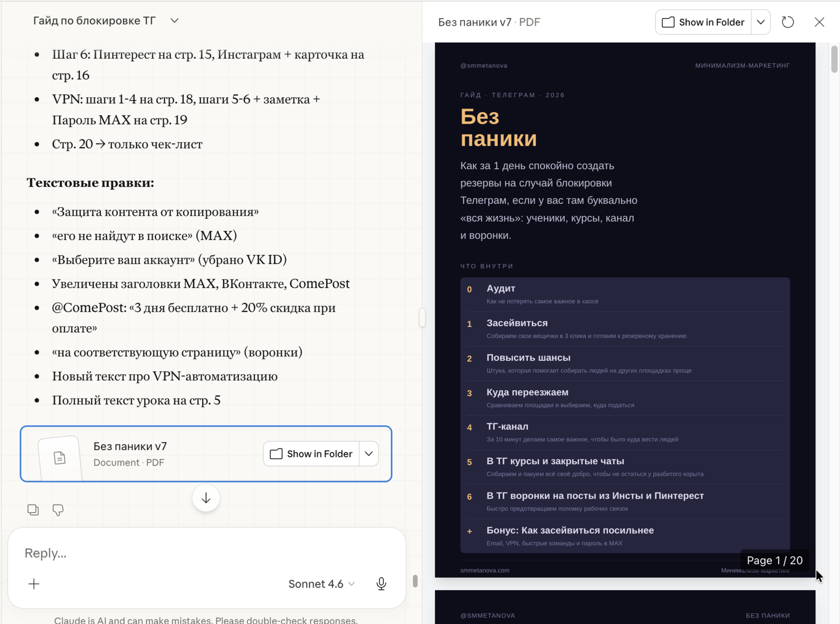
Task: Click the Аудит row in the PDF contents
Action: pyautogui.click(x=625, y=294)
